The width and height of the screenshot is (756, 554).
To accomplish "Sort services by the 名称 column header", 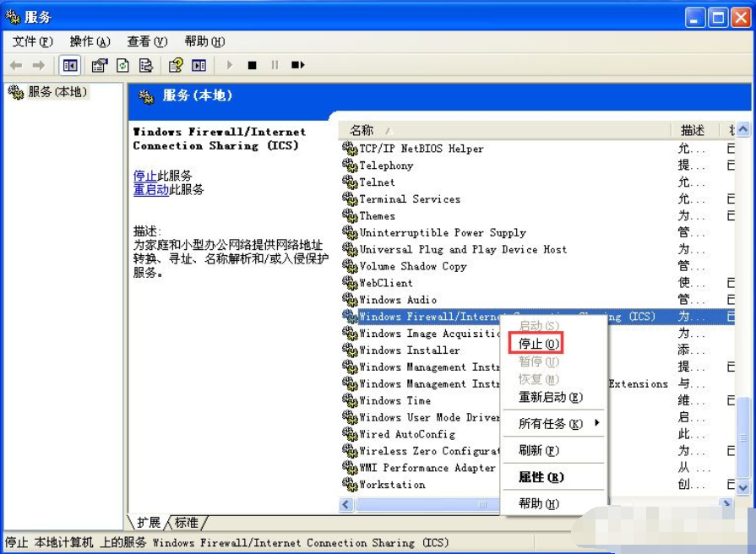I will pyautogui.click(x=363, y=131).
